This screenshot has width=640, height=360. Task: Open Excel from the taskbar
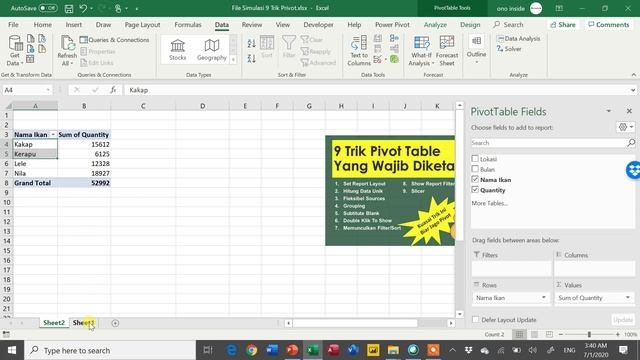point(313,350)
